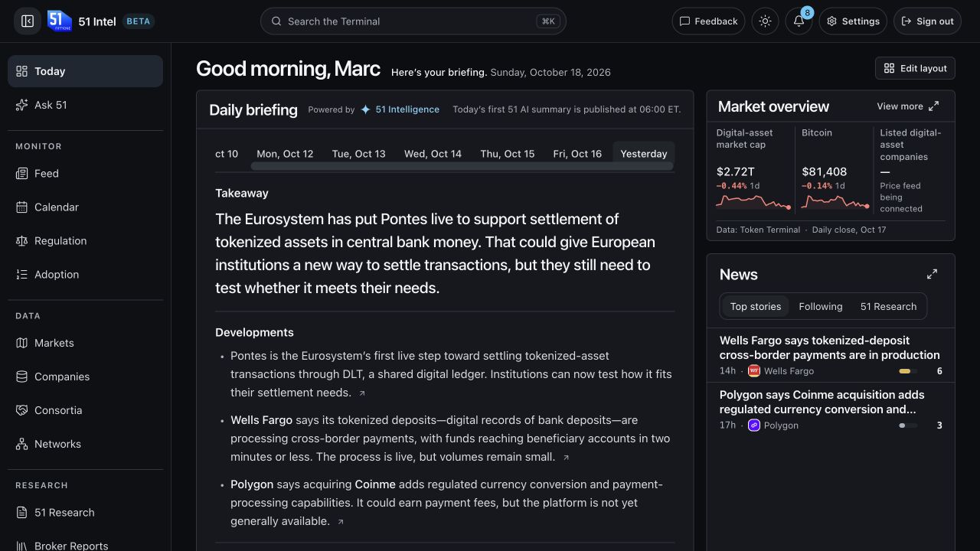Image resolution: width=980 pixels, height=551 pixels.
Task: Click the date strip horizontal scrollbar
Action: pyautogui.click(x=462, y=166)
